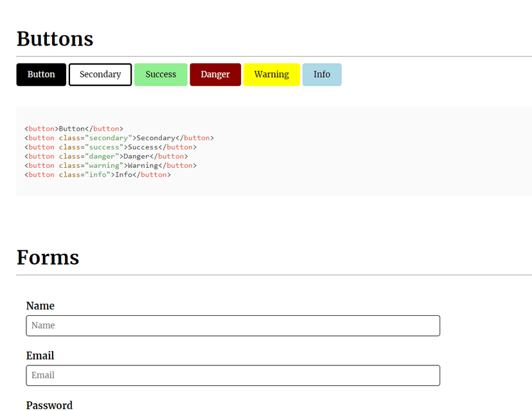The width and height of the screenshot is (532, 411).
Task: Click the dark red Danger button
Action: click(x=215, y=75)
